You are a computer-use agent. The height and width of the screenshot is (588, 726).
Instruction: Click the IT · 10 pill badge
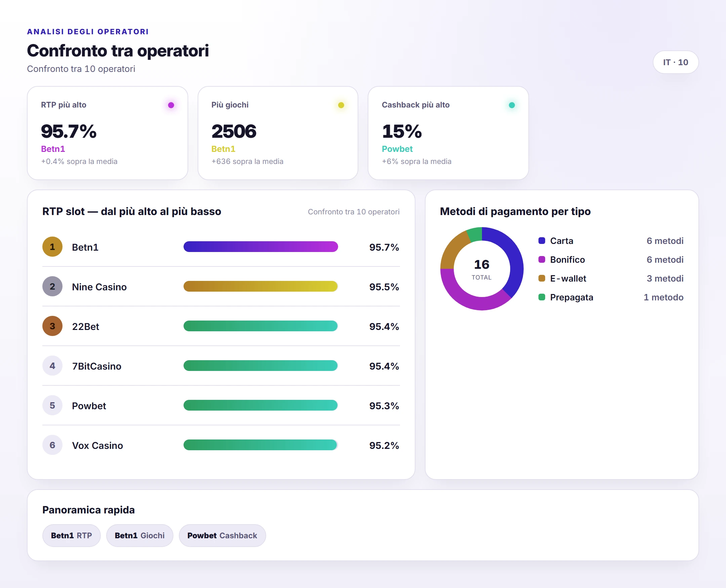click(676, 62)
